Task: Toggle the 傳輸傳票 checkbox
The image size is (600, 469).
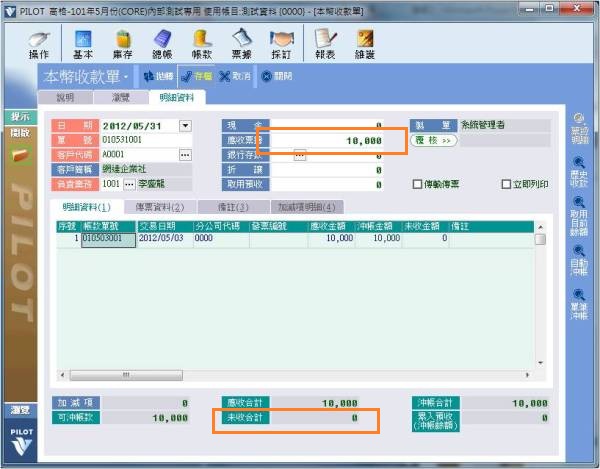Action: coord(417,184)
